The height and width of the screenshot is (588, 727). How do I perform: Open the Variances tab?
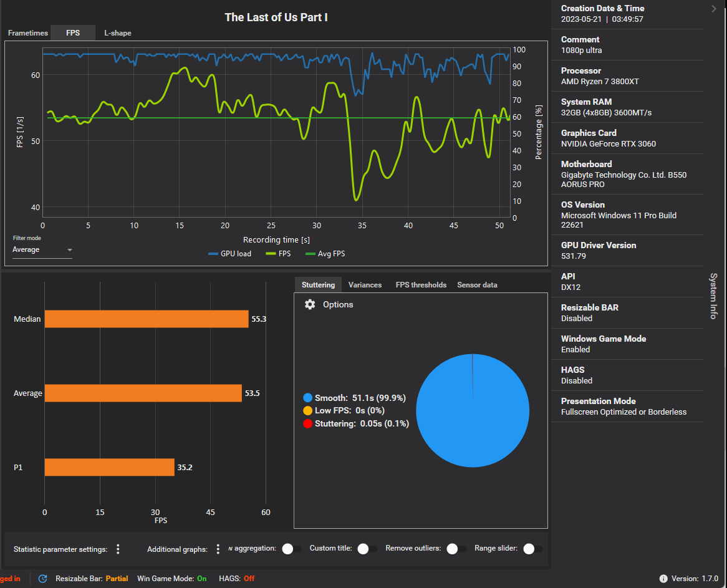[x=365, y=285]
